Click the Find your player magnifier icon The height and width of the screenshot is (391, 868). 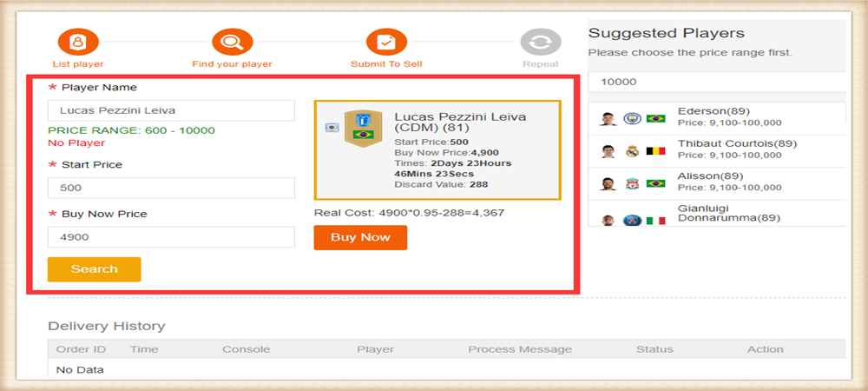pyautogui.click(x=232, y=41)
